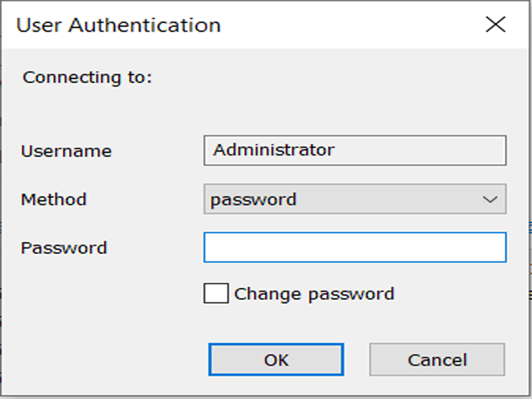Close the User Authentication dialog

(495, 25)
